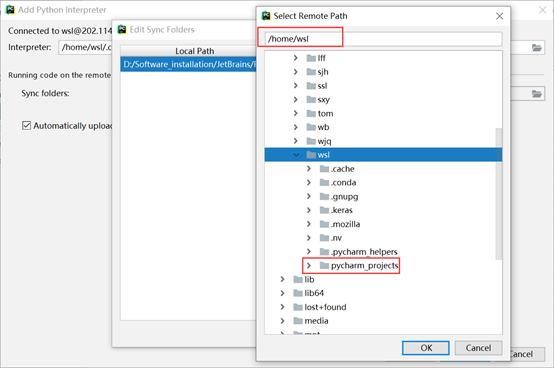Click the Interpreter path field

[85, 47]
